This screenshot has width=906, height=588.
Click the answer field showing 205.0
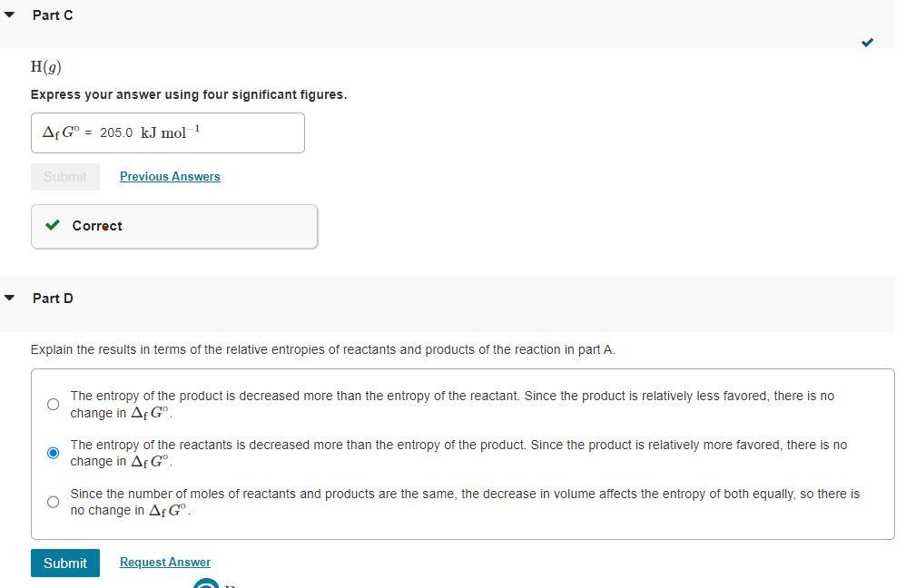point(167,132)
